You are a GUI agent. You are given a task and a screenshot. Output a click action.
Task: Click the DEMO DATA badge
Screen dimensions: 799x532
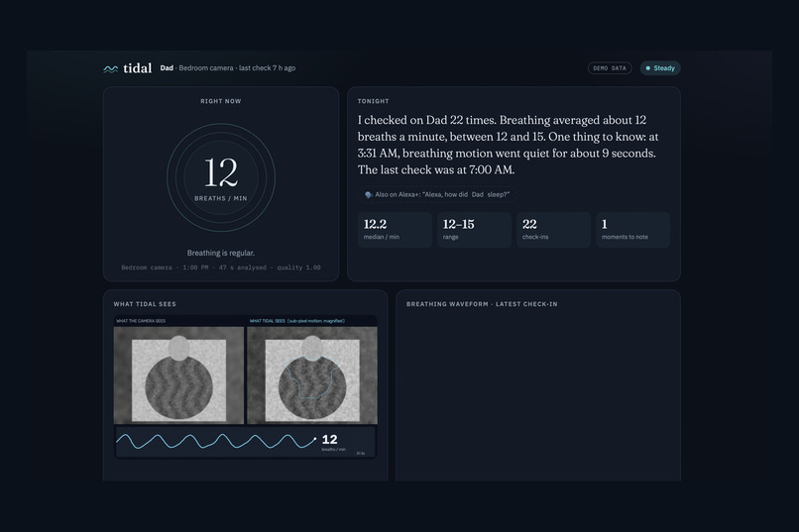click(x=610, y=68)
